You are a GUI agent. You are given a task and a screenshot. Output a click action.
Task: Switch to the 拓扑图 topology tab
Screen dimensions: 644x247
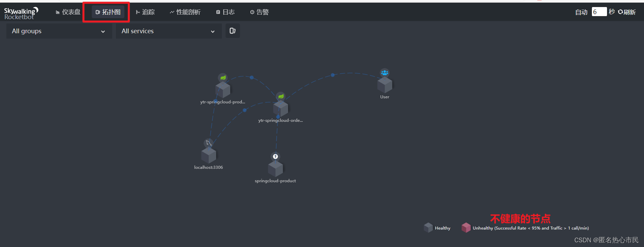click(x=108, y=12)
